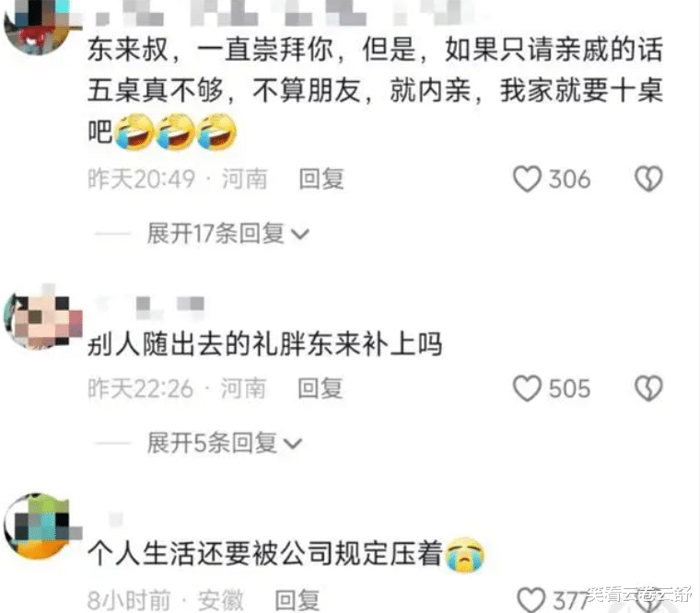Open first commenter's avatar at the top
Viewport: 700px width, 613px height.
pos(40,25)
